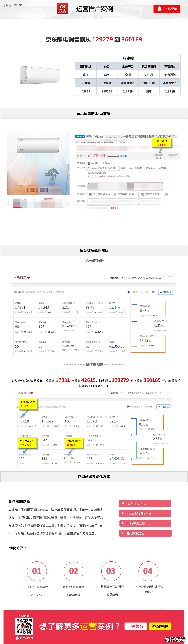
Task: Expand the 7年全保修 ¥89 warranty dropdown
Action: click(x=99, y=194)
